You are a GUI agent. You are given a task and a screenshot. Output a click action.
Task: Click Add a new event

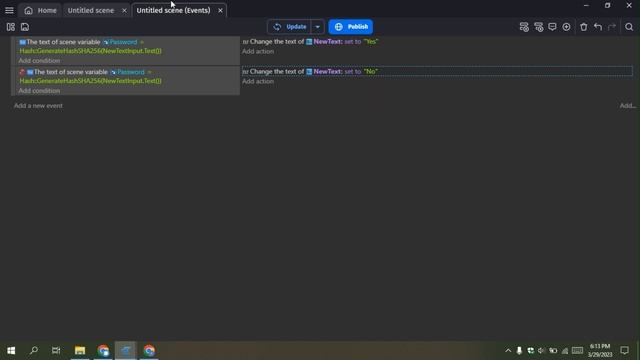38,106
